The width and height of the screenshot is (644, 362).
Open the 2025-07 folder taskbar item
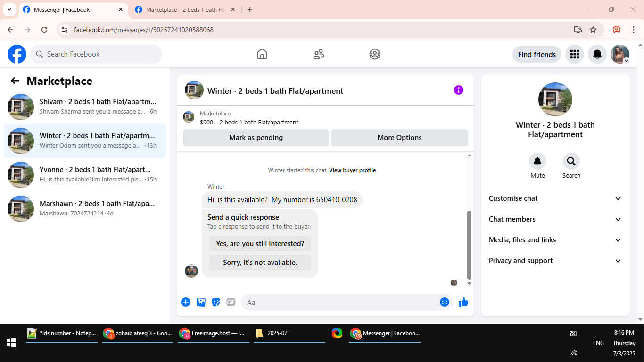coord(289,333)
